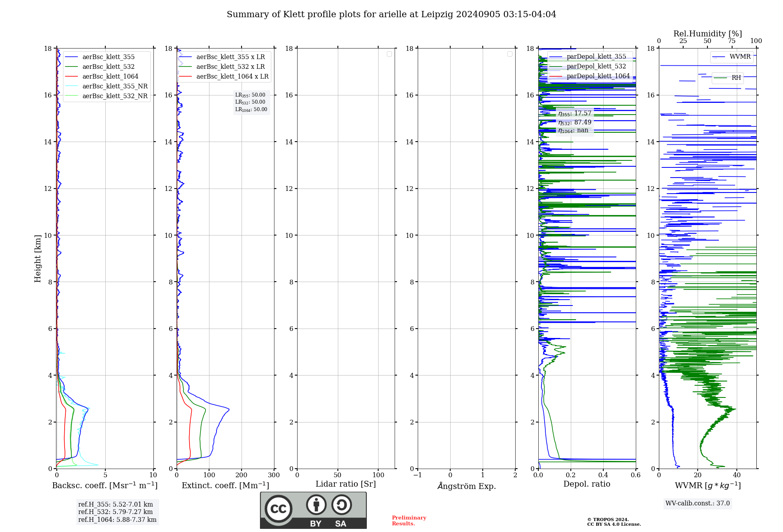
Task: Click the LR532: 50.00 annotation
Action: coord(250,102)
